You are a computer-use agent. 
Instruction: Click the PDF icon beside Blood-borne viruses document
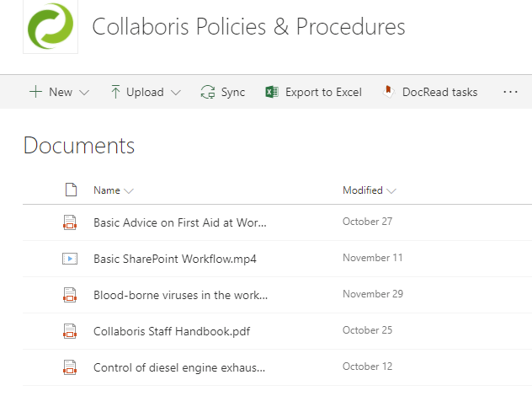(x=70, y=295)
